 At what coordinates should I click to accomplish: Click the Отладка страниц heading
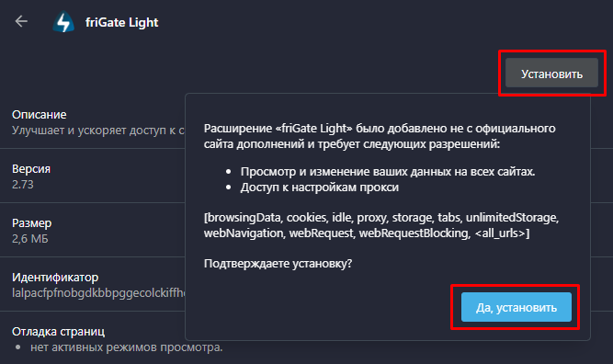click(58, 332)
